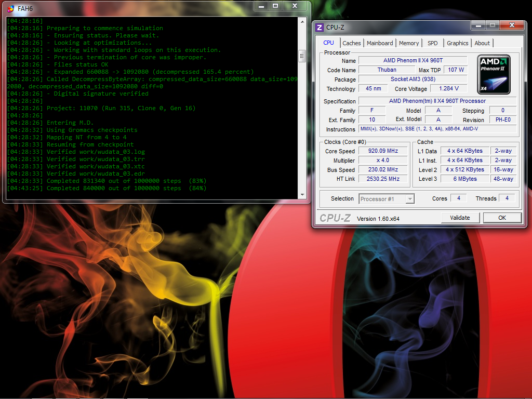Click the FAH6 window title icon
The width and height of the screenshot is (532, 399).
pyautogui.click(x=10, y=8)
